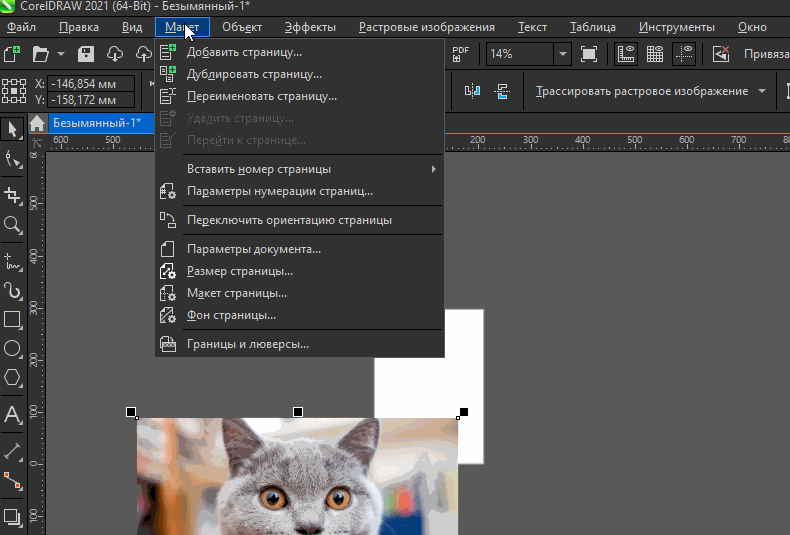This screenshot has height=535, width=790.
Task: Select the Crop tool
Action: [x=13, y=195]
